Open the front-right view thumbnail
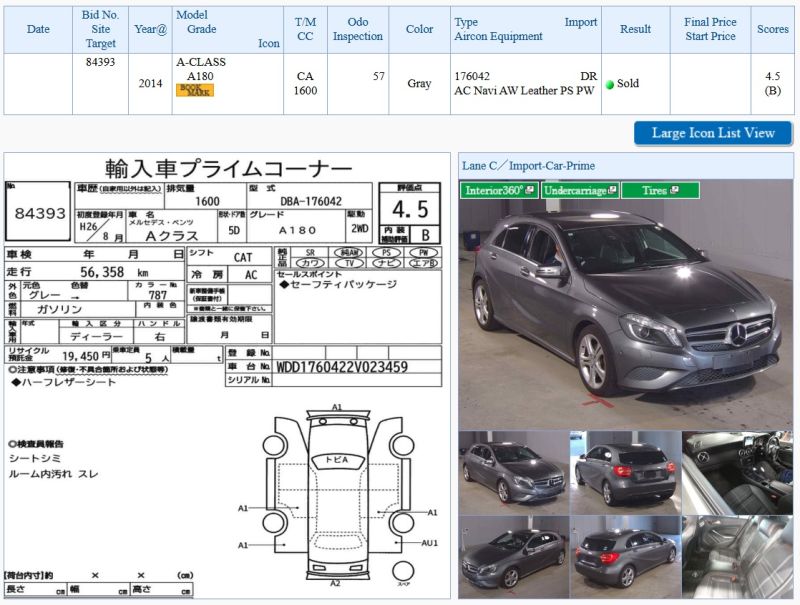800x605 pixels. click(513, 473)
